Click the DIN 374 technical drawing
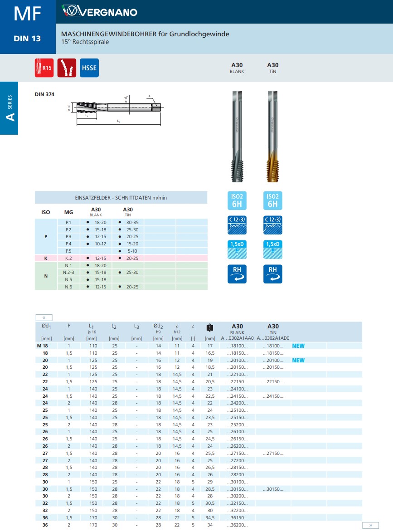 115,110
